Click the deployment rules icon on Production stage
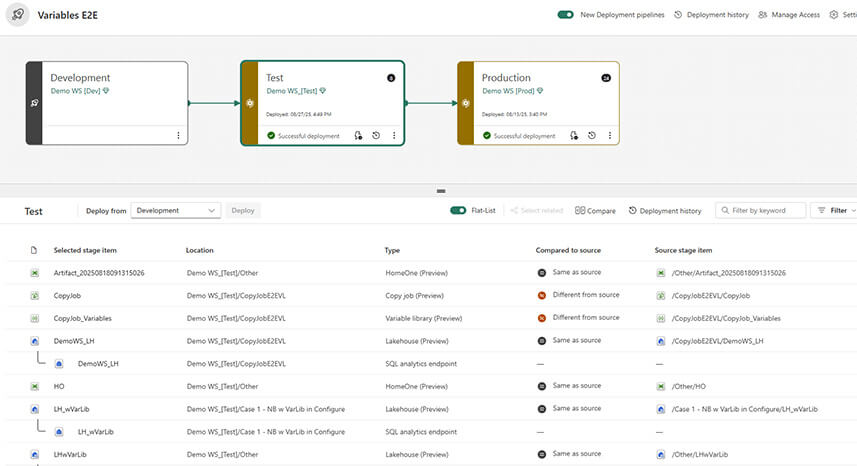Image resolution: width=857 pixels, height=466 pixels. click(x=574, y=136)
